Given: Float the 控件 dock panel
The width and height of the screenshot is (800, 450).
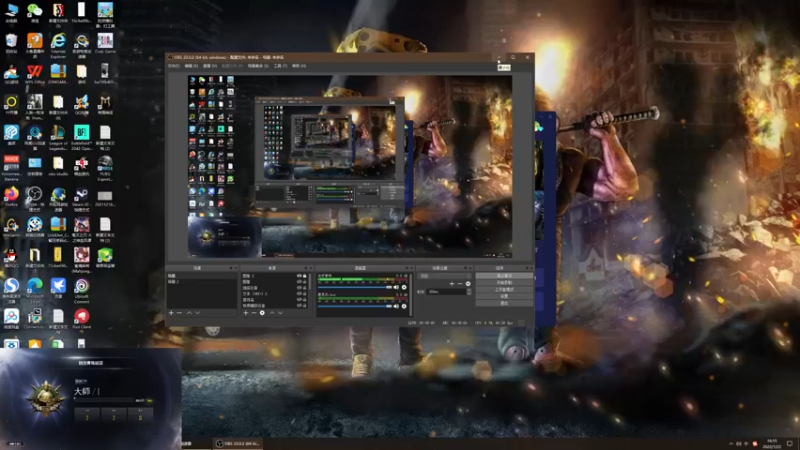Looking at the screenshot, I should [x=527, y=268].
